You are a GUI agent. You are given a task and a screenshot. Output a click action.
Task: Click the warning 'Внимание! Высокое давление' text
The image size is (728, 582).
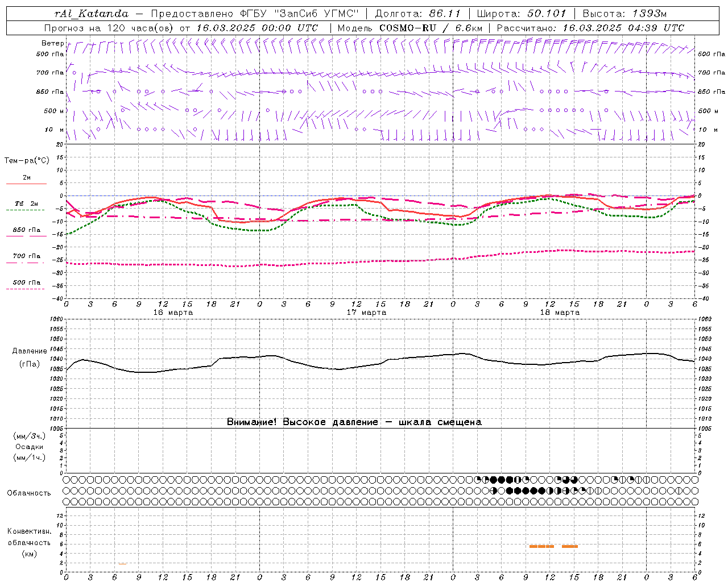pyautogui.click(x=303, y=422)
